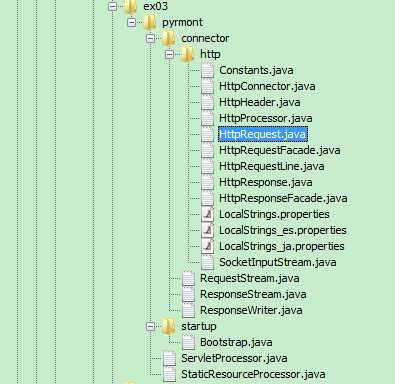The width and height of the screenshot is (395, 384).
Task: Click the HttpRequestLine.java file icon
Action: pos(207,166)
